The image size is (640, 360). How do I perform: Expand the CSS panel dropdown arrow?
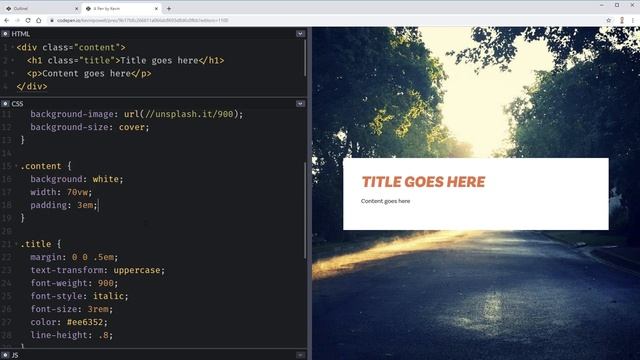300,104
